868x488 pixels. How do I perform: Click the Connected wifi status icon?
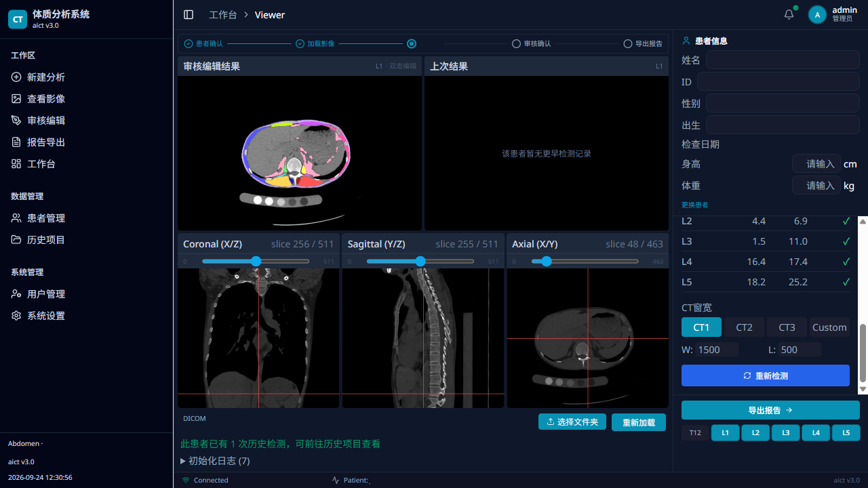186,481
